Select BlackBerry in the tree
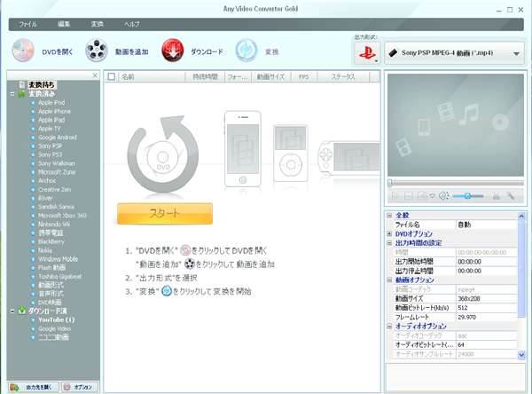Screen dimensions: 532x394 point(51,242)
